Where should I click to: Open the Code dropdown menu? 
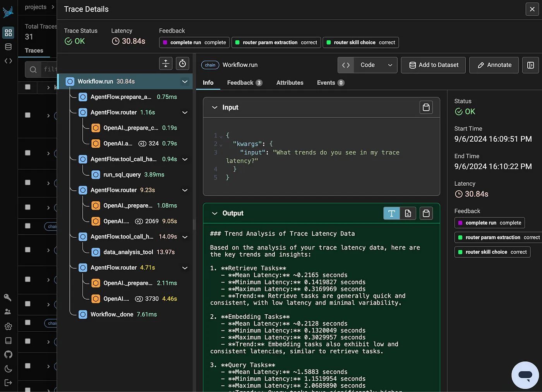(x=367, y=65)
